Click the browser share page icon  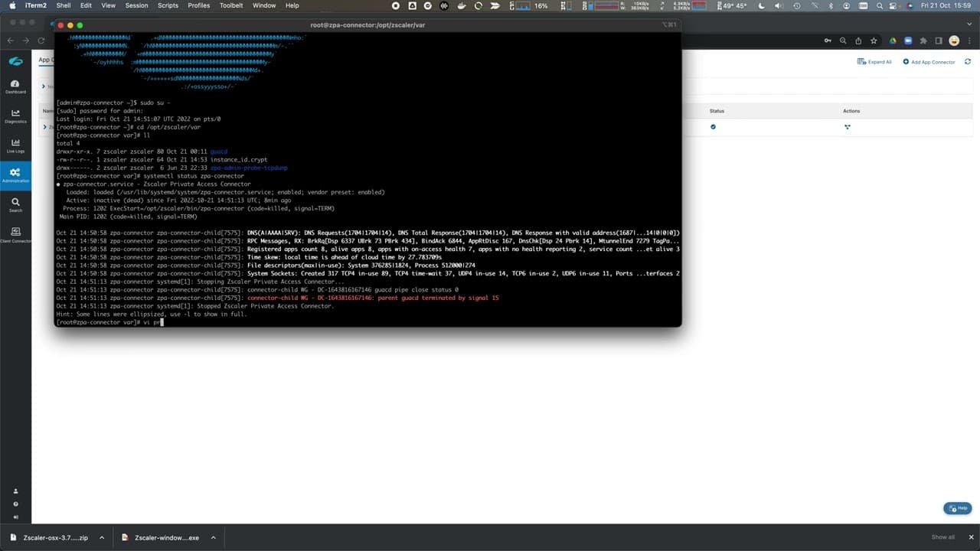[x=858, y=41]
